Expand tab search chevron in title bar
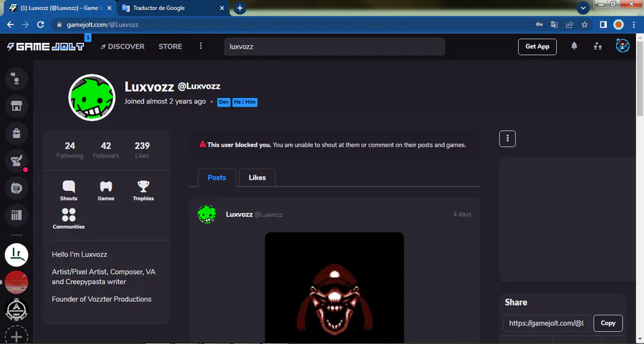644x344 pixels. tap(582, 8)
